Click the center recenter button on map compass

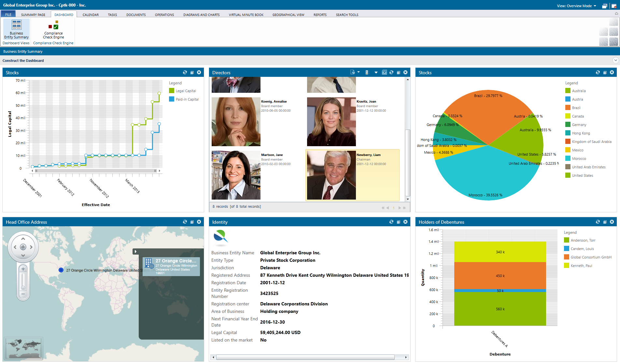(x=23, y=247)
